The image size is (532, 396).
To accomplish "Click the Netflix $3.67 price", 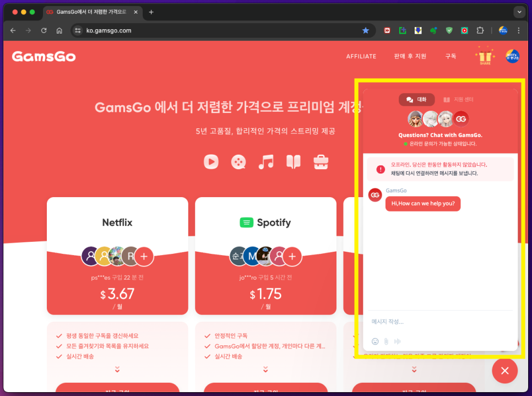I will [x=117, y=294].
